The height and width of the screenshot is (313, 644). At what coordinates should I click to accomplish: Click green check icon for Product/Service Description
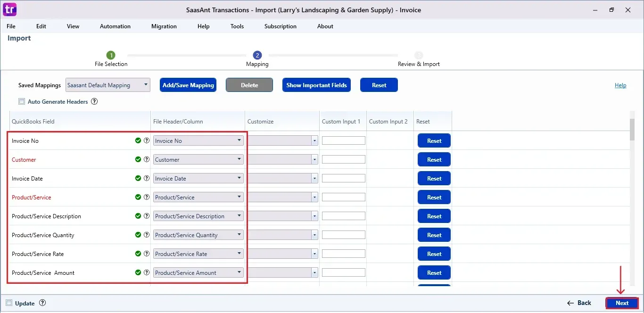[x=138, y=216]
